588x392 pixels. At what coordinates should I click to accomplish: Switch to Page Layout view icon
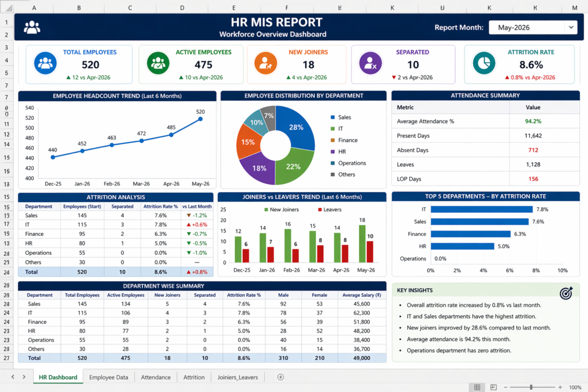tap(493, 387)
